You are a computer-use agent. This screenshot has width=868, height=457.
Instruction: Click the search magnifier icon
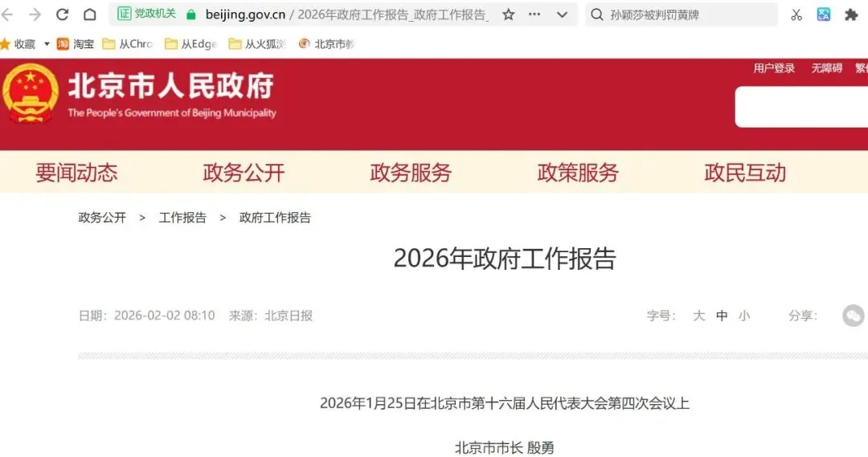pos(596,15)
